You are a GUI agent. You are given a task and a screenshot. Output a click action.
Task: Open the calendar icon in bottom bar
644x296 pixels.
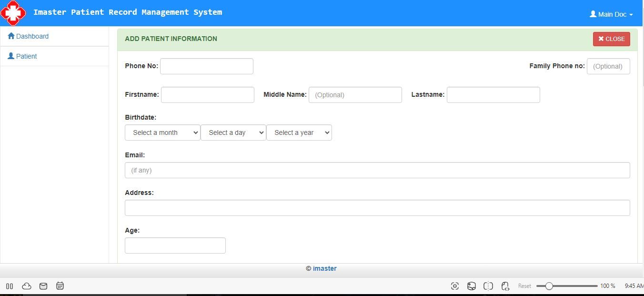(60, 286)
